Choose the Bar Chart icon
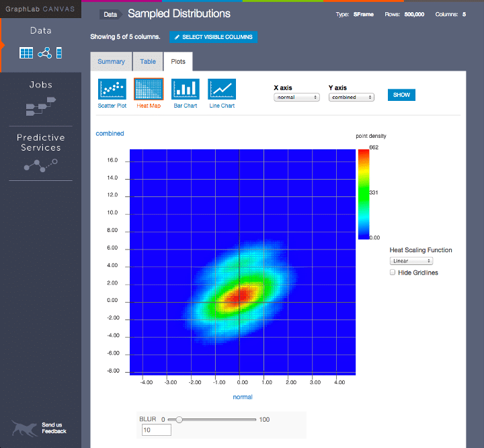The height and width of the screenshot is (448, 484). [186, 89]
